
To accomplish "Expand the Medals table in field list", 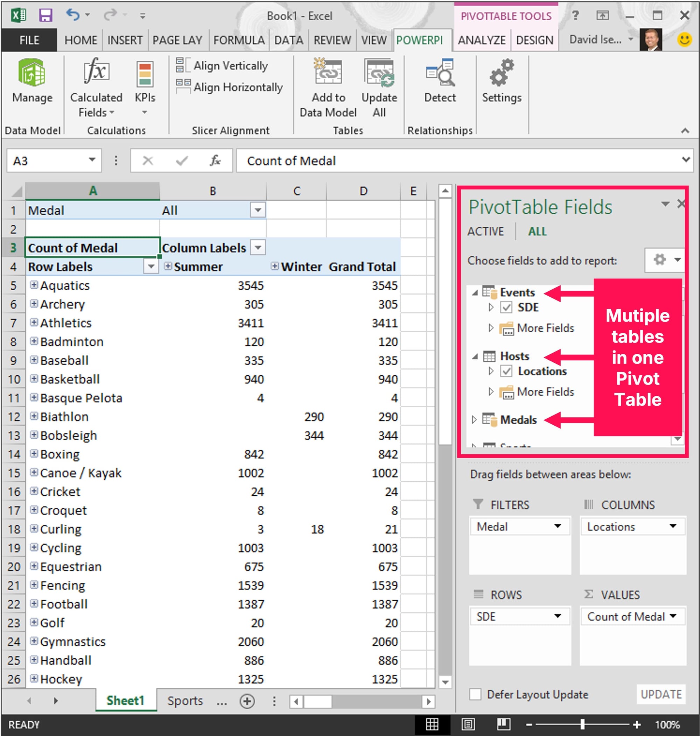I will [x=474, y=420].
